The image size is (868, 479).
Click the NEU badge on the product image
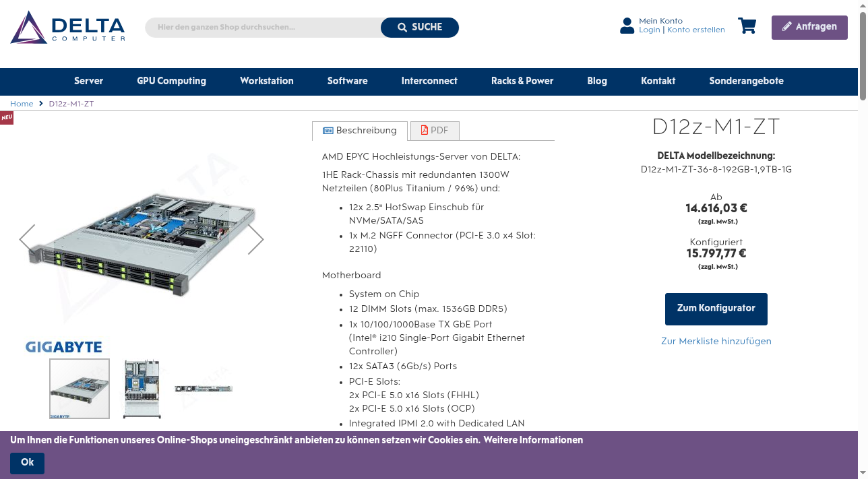[x=7, y=118]
